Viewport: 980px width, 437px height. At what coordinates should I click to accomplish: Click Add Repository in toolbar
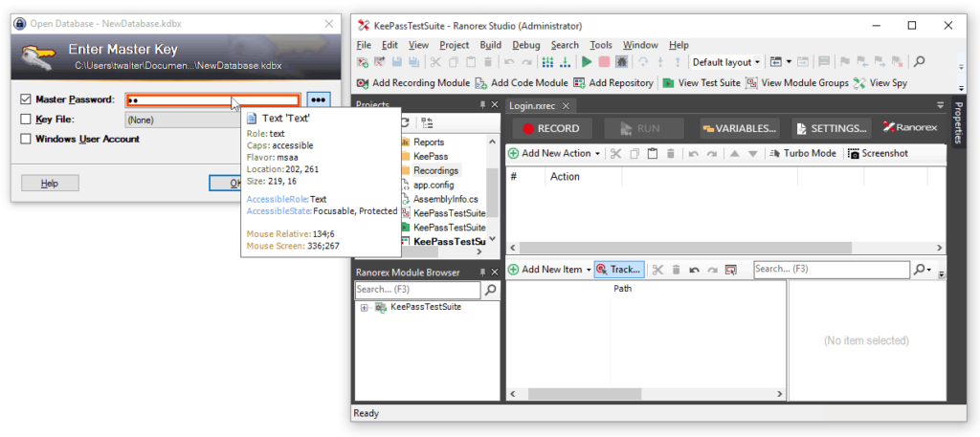pyautogui.click(x=613, y=83)
